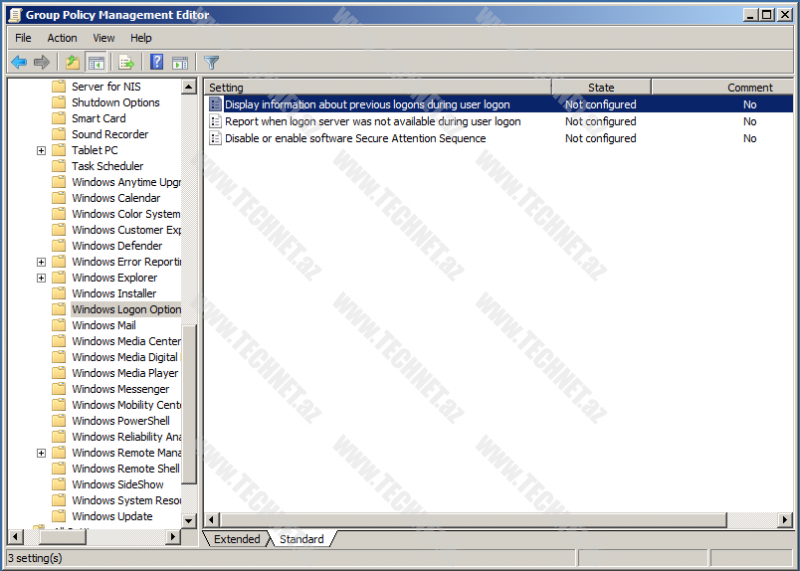Viewport: 800px width, 571px height.
Task: Open the View menu
Action: click(104, 38)
